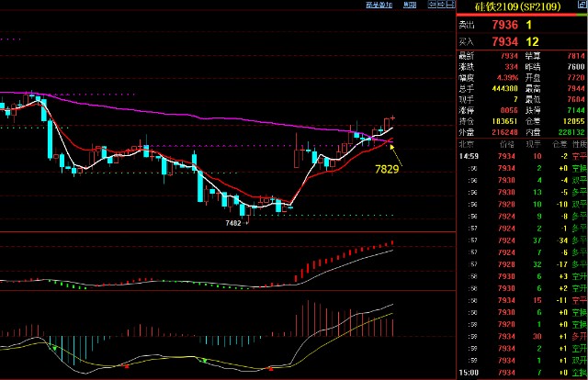Click the yellow arrow annotation near 7829

[x=396, y=155]
